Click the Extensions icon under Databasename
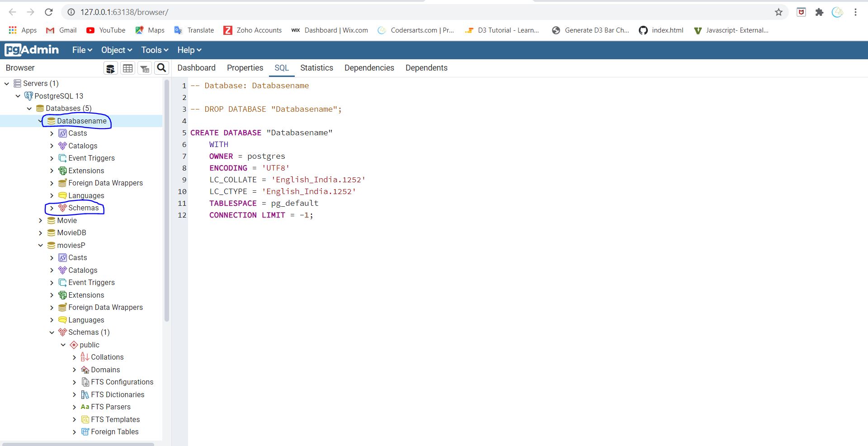The width and height of the screenshot is (868, 446). [63, 171]
